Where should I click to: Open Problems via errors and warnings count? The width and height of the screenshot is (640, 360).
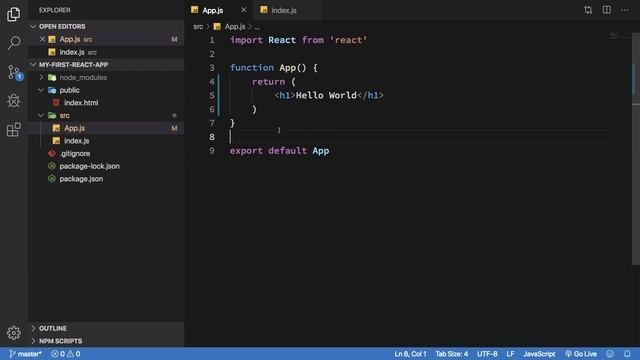[65, 353]
